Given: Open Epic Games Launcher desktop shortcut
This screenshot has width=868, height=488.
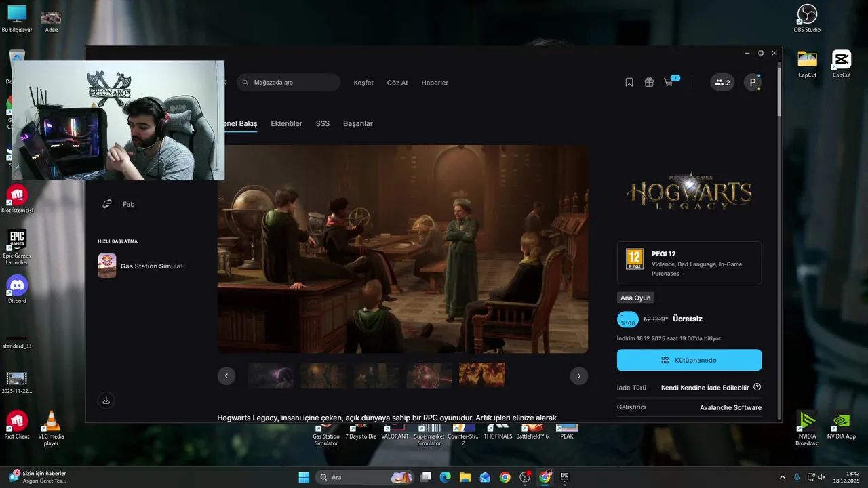Looking at the screenshot, I should [x=17, y=247].
